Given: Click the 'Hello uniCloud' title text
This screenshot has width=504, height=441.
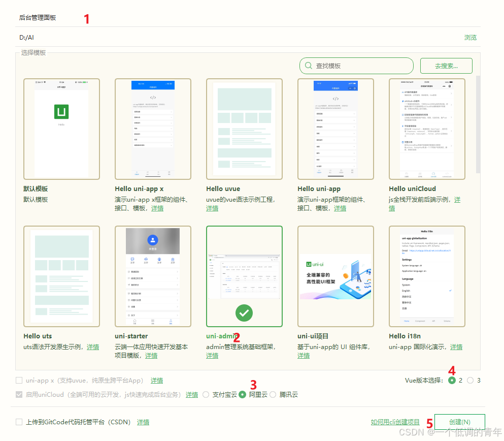Looking at the screenshot, I should [x=413, y=189].
